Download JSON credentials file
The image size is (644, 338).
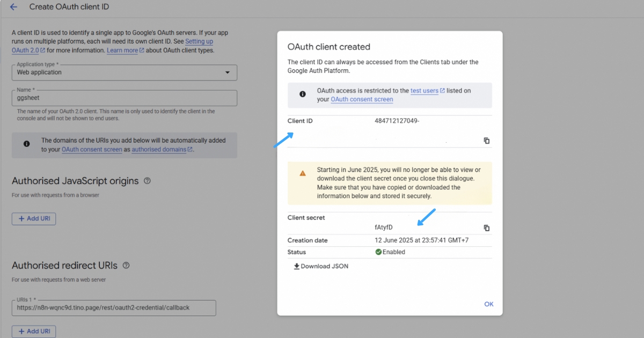point(321,266)
